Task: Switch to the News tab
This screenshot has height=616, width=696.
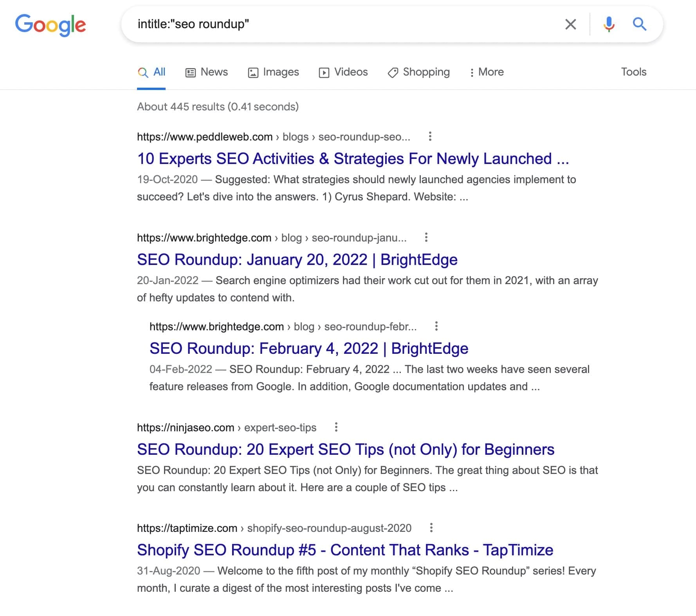Action: point(206,72)
